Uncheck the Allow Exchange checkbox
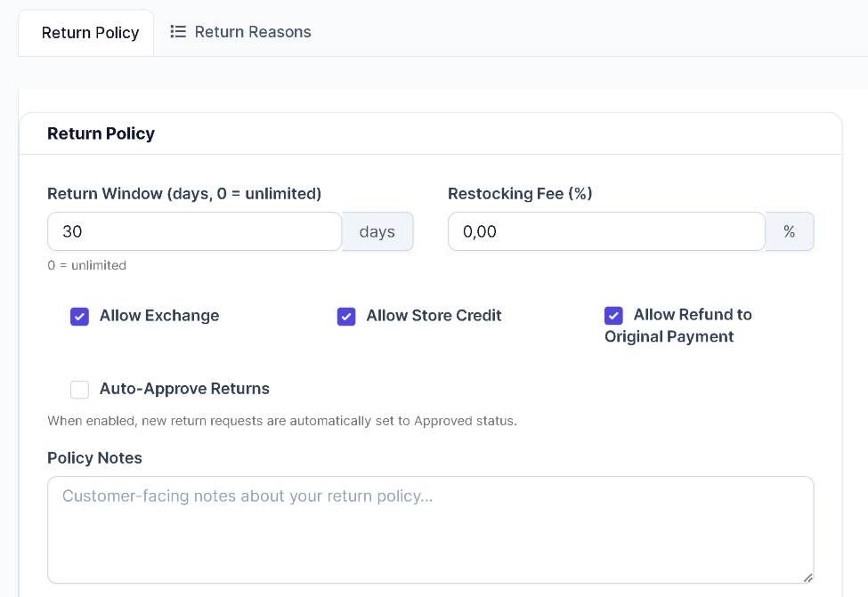Image resolution: width=868 pixels, height=597 pixels. [80, 317]
